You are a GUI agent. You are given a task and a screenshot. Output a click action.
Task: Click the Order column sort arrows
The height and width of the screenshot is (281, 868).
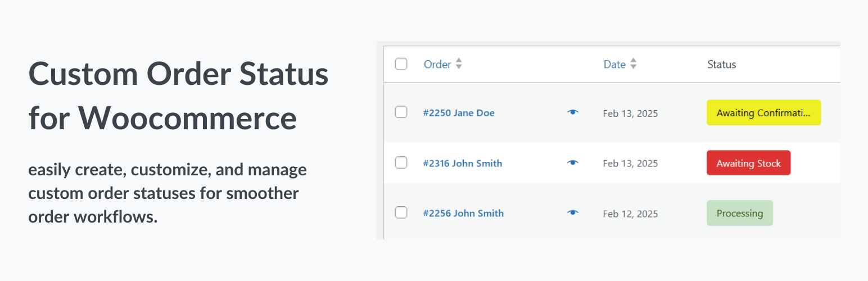(459, 64)
